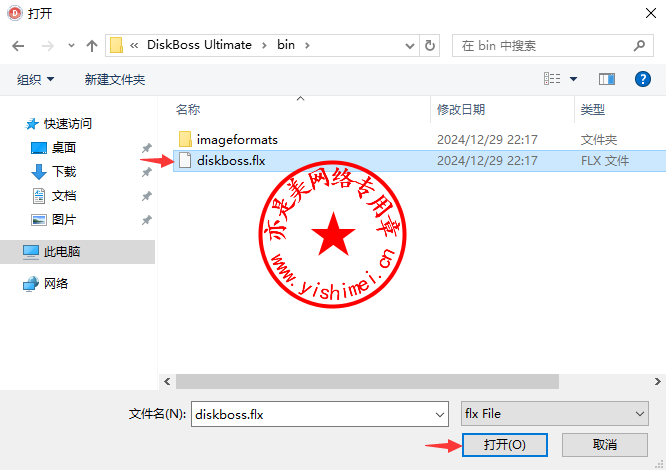The image size is (666, 470).
Task: Open the flx File type dropdown
Action: pos(554,414)
